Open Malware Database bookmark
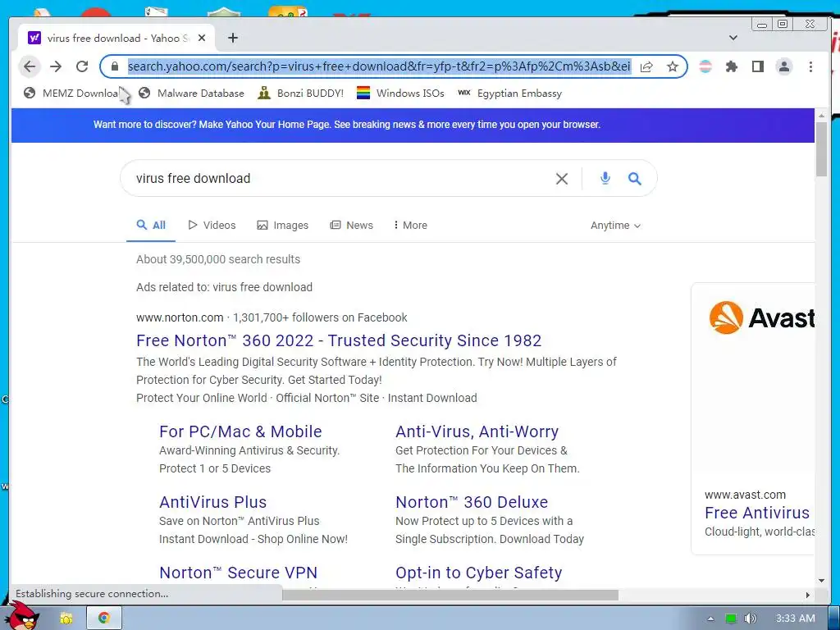Screen dimensions: 840x630 click(190, 94)
